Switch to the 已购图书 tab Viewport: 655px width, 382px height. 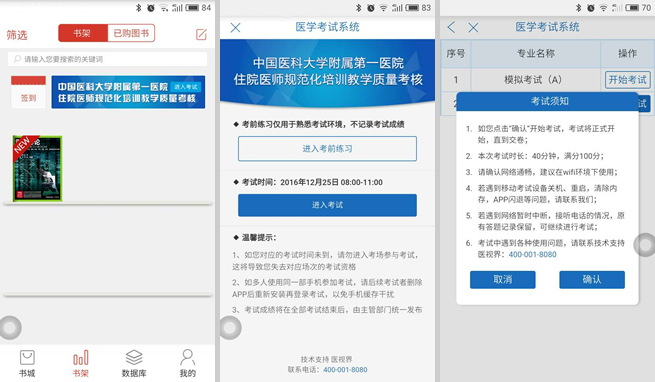click(x=131, y=33)
